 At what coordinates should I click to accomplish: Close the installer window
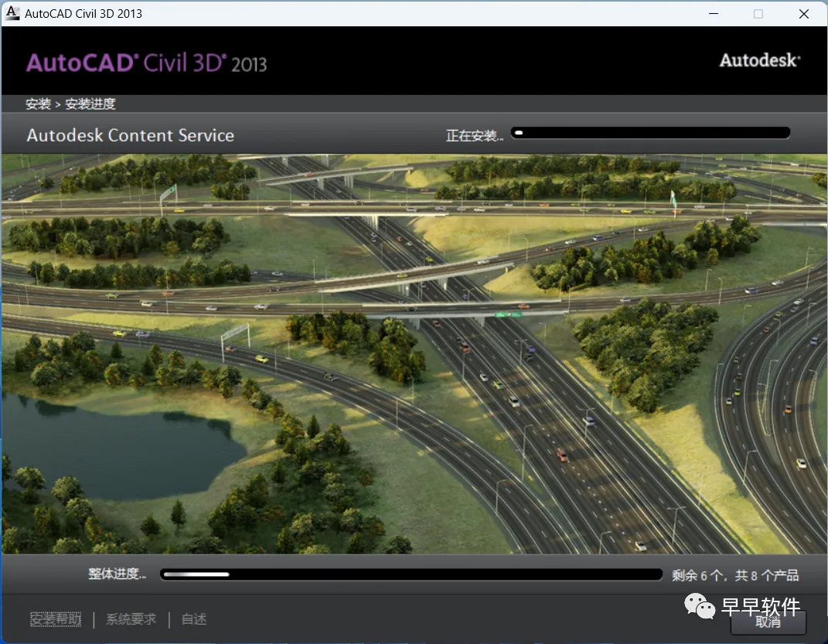[804, 14]
